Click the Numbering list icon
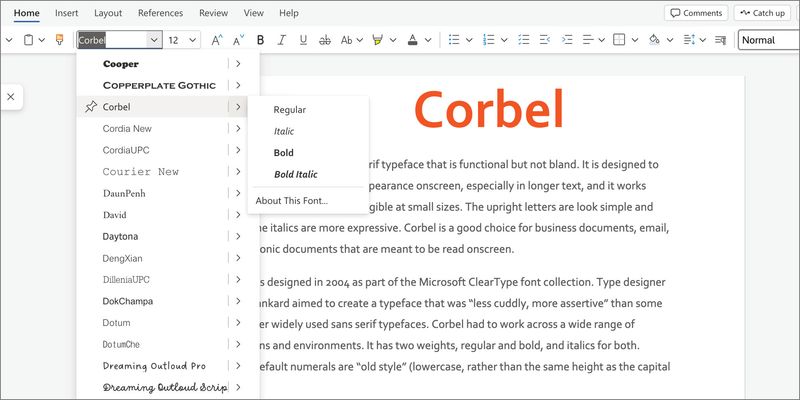Image resolution: width=800 pixels, height=400 pixels. [x=489, y=40]
